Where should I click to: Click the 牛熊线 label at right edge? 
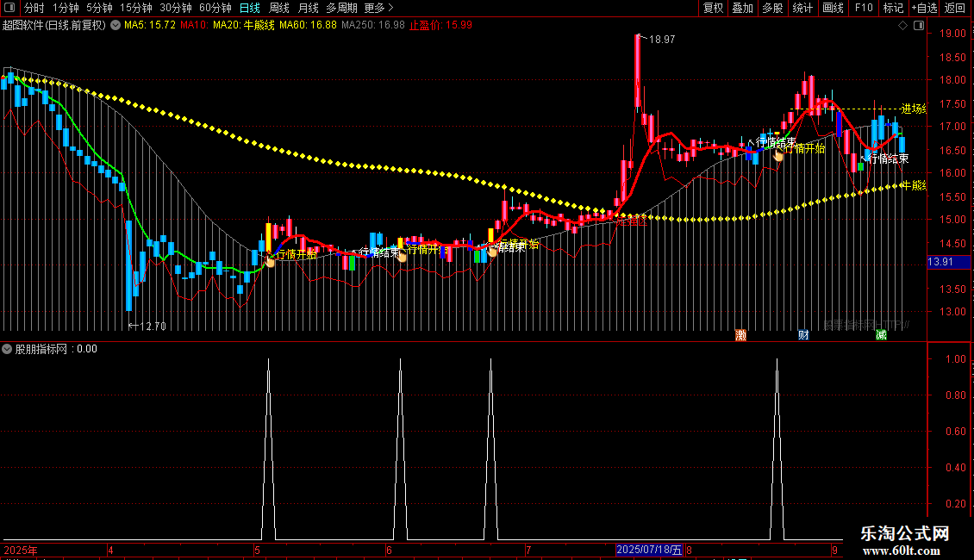pos(914,185)
